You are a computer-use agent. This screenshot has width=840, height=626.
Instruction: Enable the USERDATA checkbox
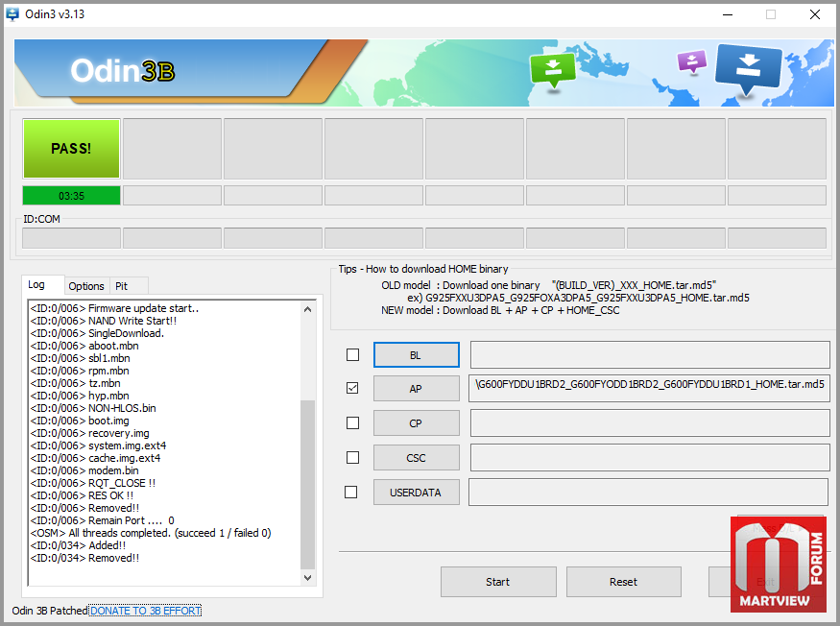tap(351, 492)
